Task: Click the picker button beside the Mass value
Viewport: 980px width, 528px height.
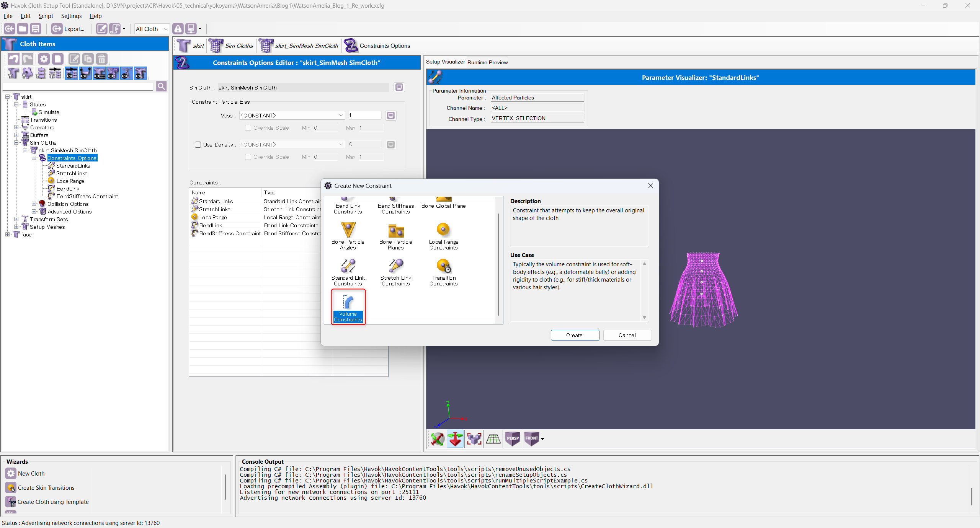Action: tap(390, 116)
